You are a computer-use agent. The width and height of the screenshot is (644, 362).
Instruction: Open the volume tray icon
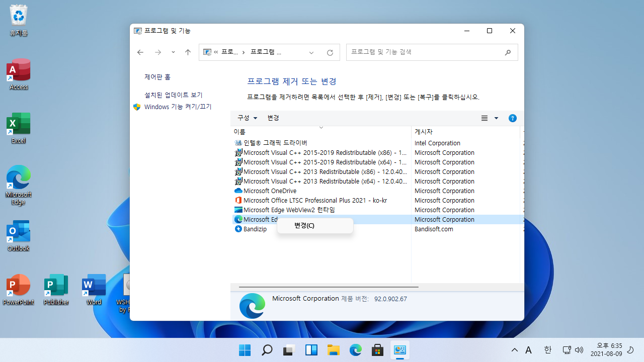pyautogui.click(x=579, y=350)
